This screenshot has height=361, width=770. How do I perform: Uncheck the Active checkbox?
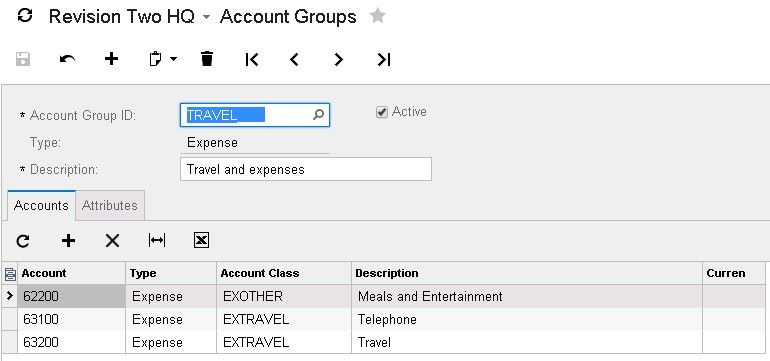click(382, 112)
